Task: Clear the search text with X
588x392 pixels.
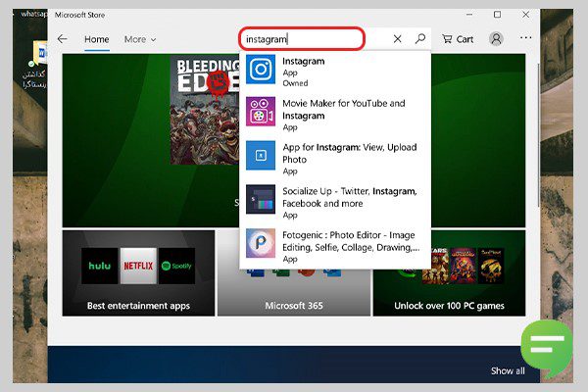Action: (398, 38)
